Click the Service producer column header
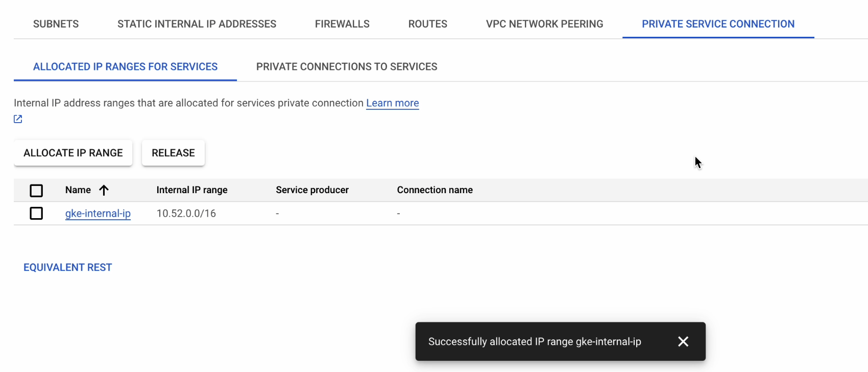This screenshot has height=372, width=868. (312, 190)
